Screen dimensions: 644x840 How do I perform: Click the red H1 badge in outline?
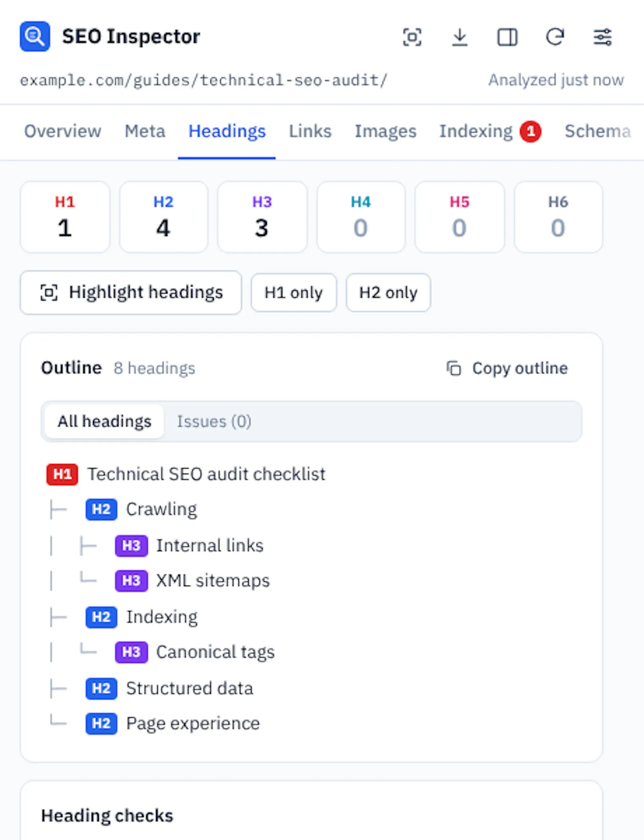[x=62, y=474]
